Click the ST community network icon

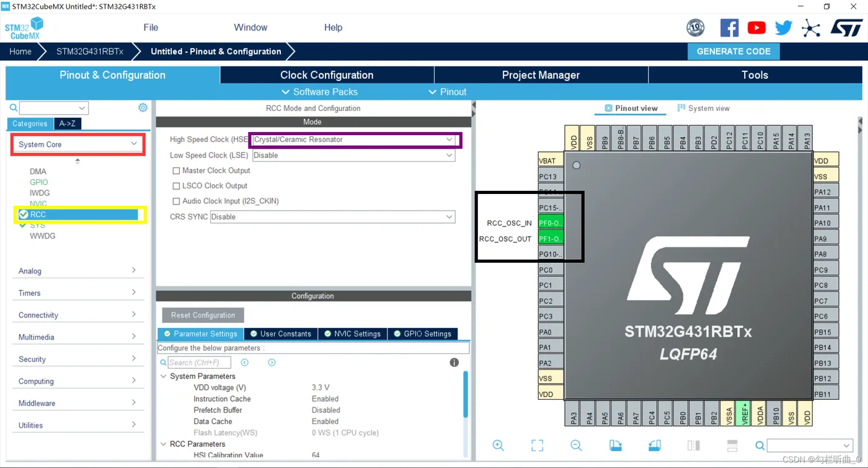pyautogui.click(x=811, y=28)
